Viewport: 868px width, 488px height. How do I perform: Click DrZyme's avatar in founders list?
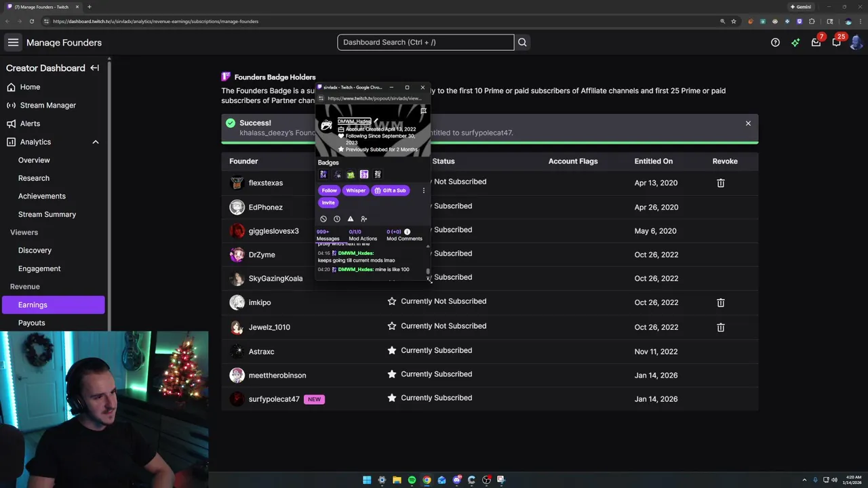[x=237, y=255]
